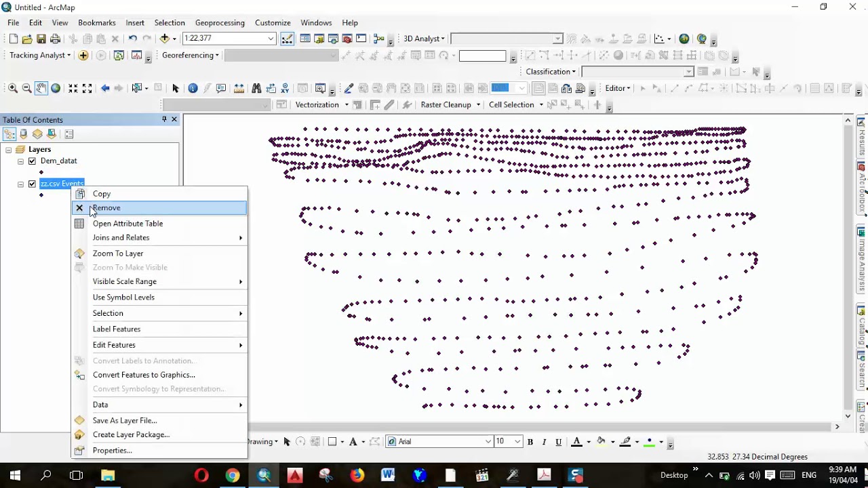Click the Tracking Analyst add temporal data icon
The image size is (868, 488).
coord(83,56)
